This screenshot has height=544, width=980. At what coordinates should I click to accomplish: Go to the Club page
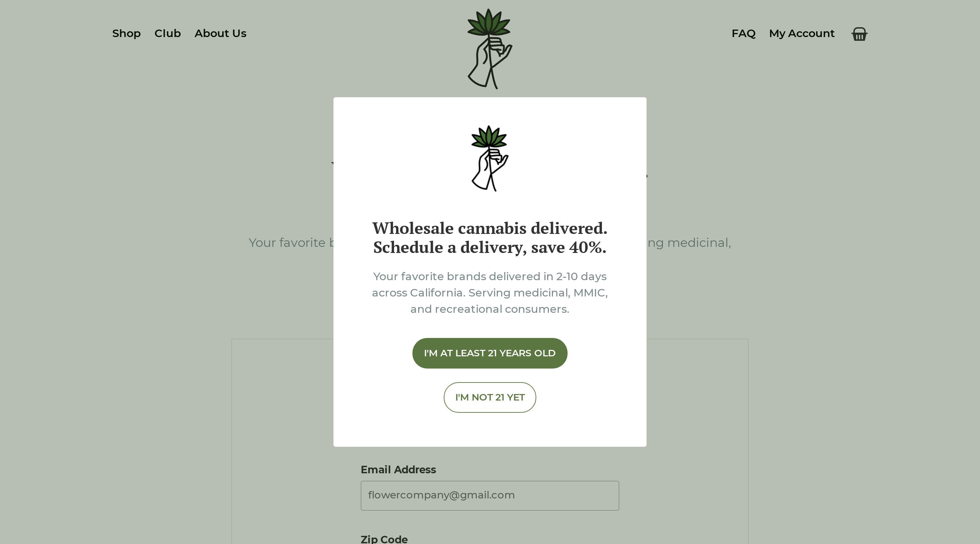coord(167,33)
